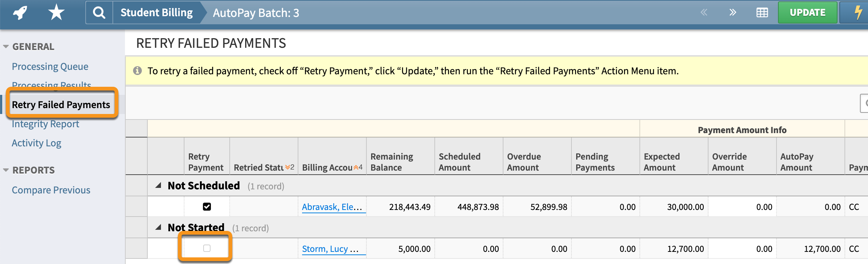This screenshot has width=868, height=264.
Task: Click the double right-chevron icon
Action: pyautogui.click(x=732, y=12)
